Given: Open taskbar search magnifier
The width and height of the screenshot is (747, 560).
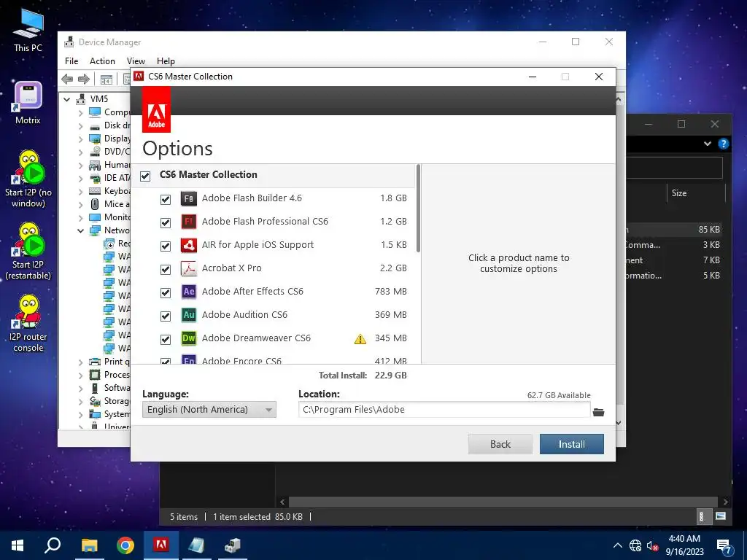Looking at the screenshot, I should (53, 545).
